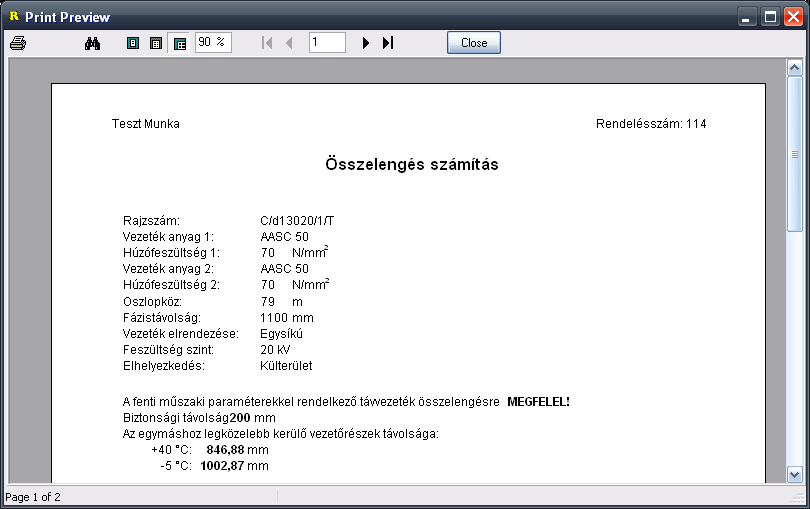
Task: Click the page number input box
Action: point(327,42)
